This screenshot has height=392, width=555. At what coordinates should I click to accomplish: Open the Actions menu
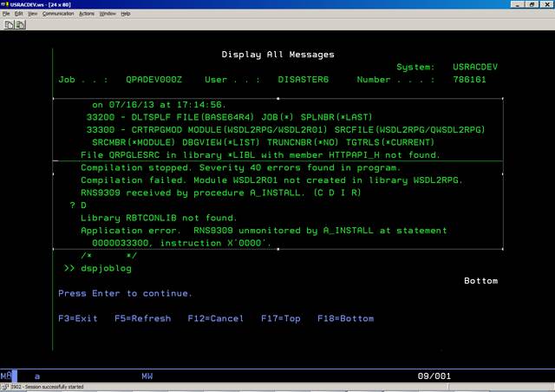click(87, 14)
